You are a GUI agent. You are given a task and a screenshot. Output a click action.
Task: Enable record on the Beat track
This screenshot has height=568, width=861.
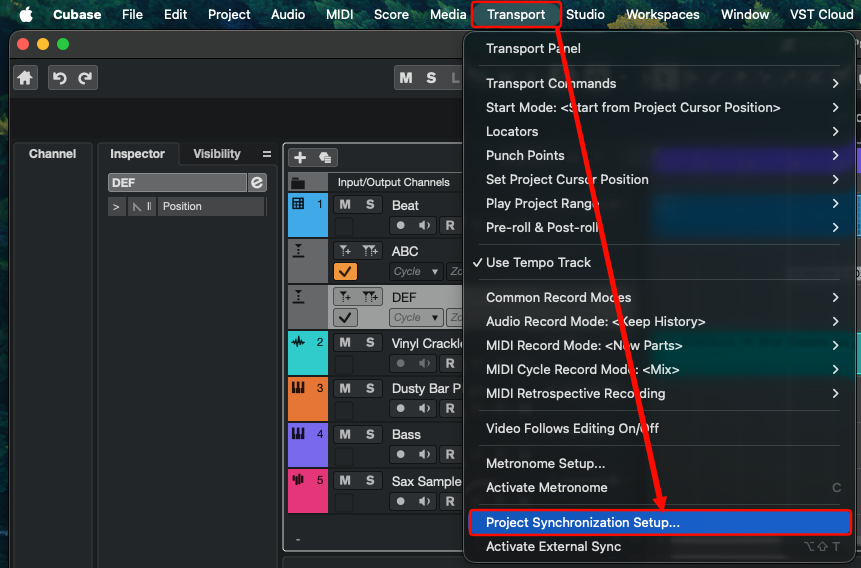(401, 225)
